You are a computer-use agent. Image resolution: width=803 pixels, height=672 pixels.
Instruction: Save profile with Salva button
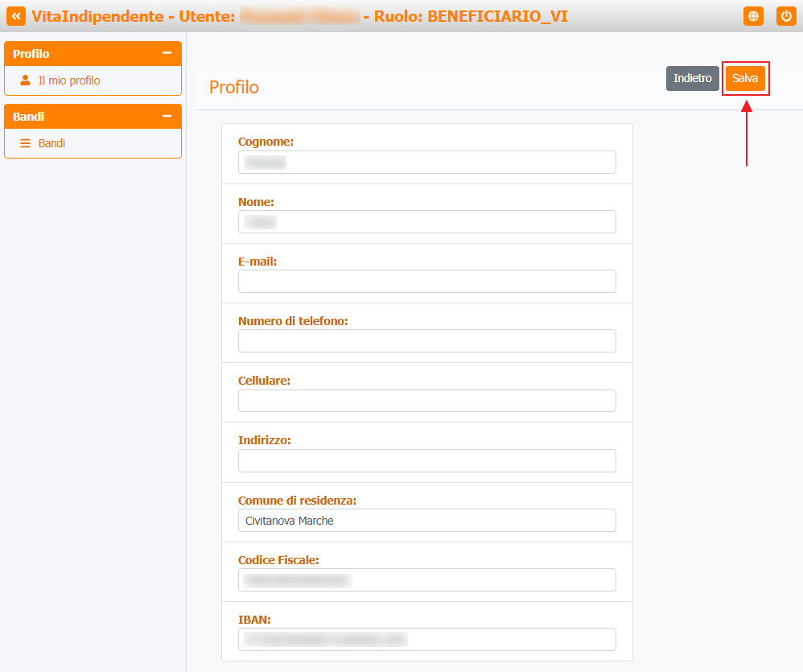tap(745, 78)
